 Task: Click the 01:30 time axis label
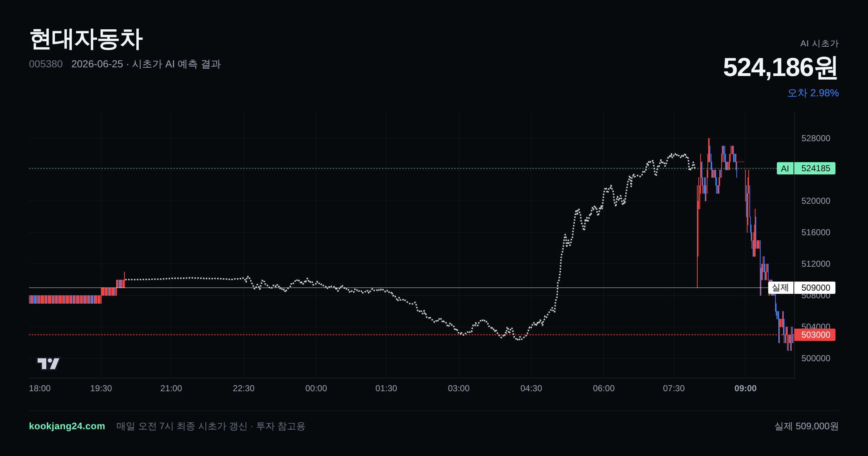pyautogui.click(x=386, y=388)
